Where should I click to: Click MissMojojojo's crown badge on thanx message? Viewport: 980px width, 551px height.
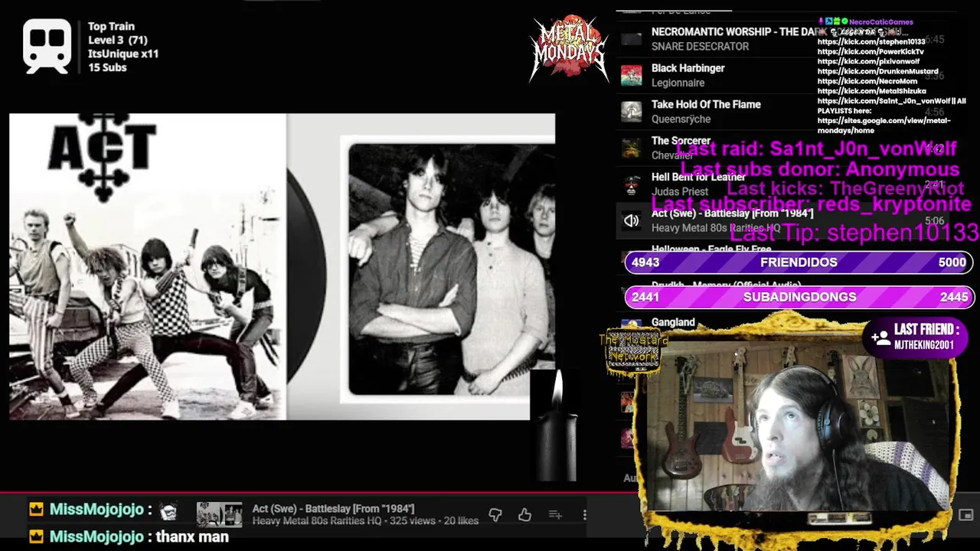click(x=36, y=536)
